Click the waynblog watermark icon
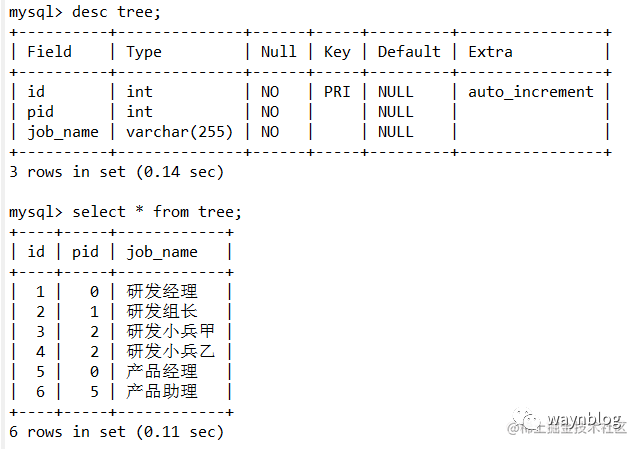Viewport: 641px width, 449px height. (x=526, y=418)
